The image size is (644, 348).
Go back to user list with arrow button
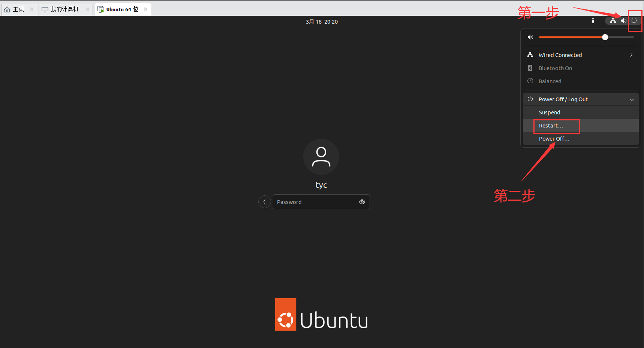[x=265, y=202]
